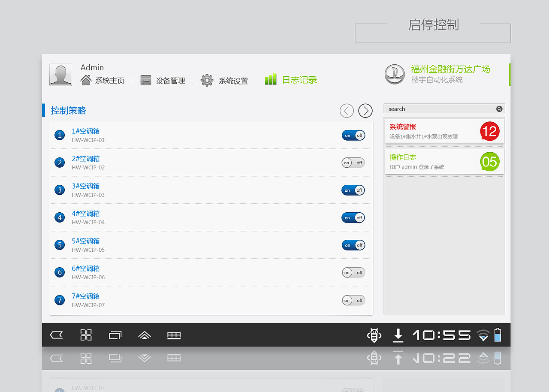The height and width of the screenshot is (392, 549).
Task: Click the 5#空调箱 device name
Action: click(86, 241)
